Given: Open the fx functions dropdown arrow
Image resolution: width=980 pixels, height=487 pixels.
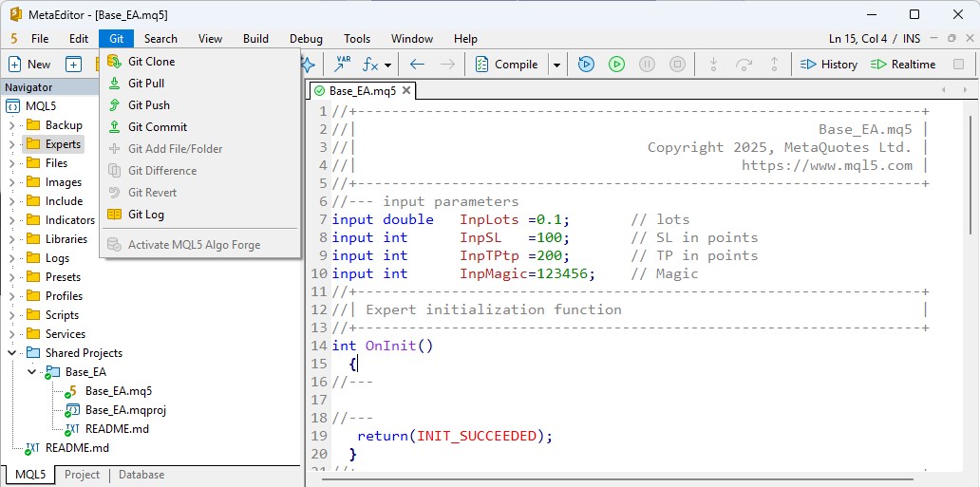Looking at the screenshot, I should 388,65.
